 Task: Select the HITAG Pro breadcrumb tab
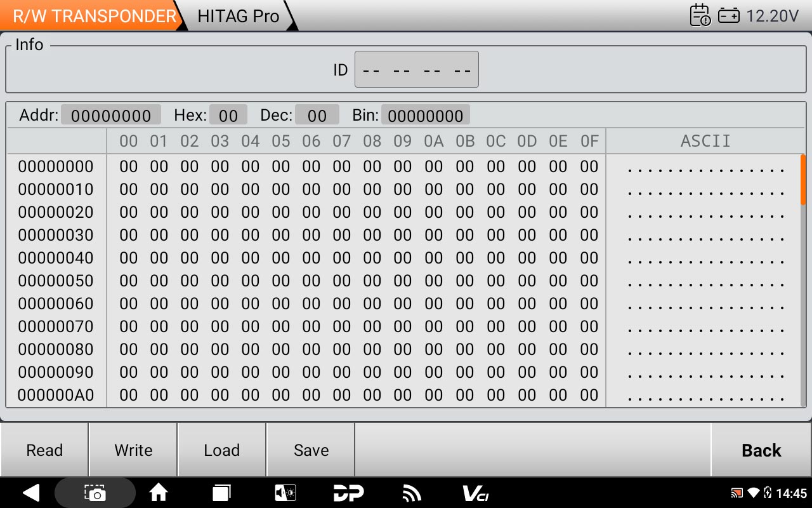pyautogui.click(x=239, y=16)
